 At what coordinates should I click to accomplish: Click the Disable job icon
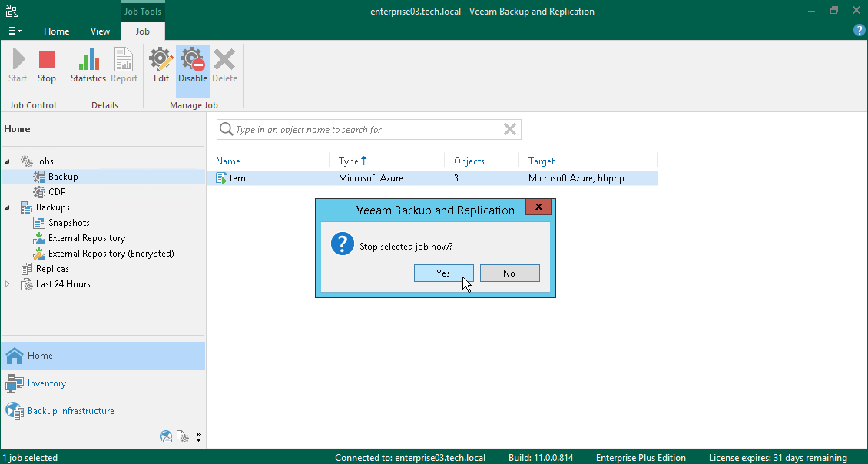tap(193, 58)
